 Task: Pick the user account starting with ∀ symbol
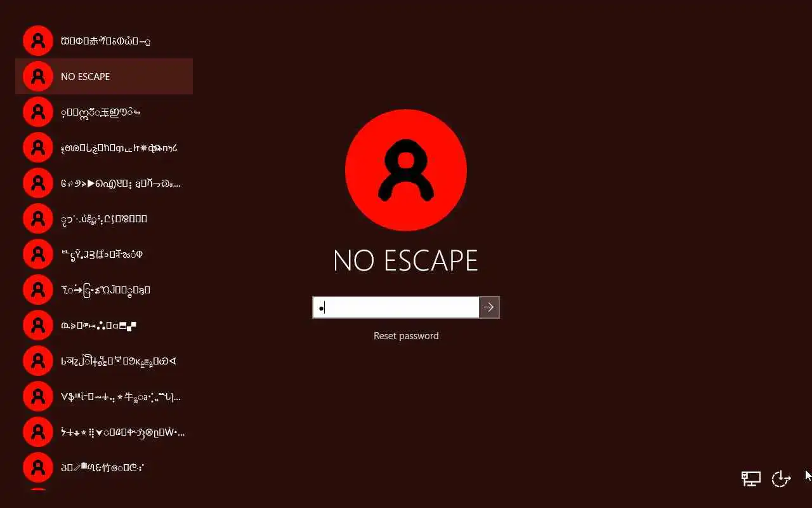[x=104, y=396]
